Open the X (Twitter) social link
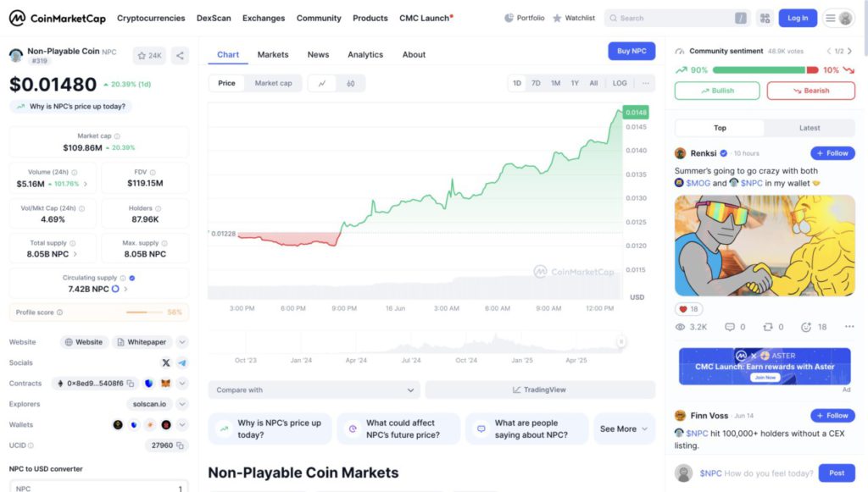The height and width of the screenshot is (492, 868). tap(165, 362)
